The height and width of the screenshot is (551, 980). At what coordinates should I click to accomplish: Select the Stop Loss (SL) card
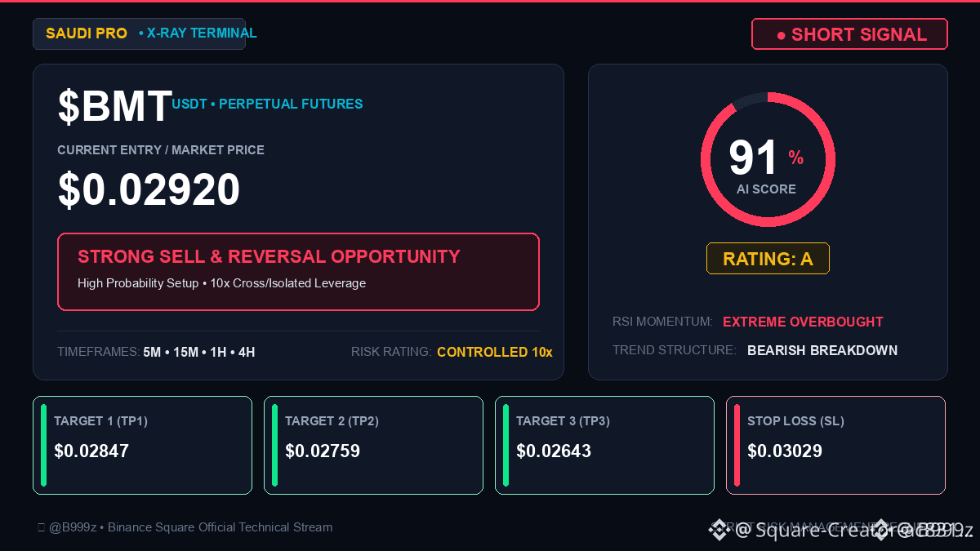[x=835, y=445]
